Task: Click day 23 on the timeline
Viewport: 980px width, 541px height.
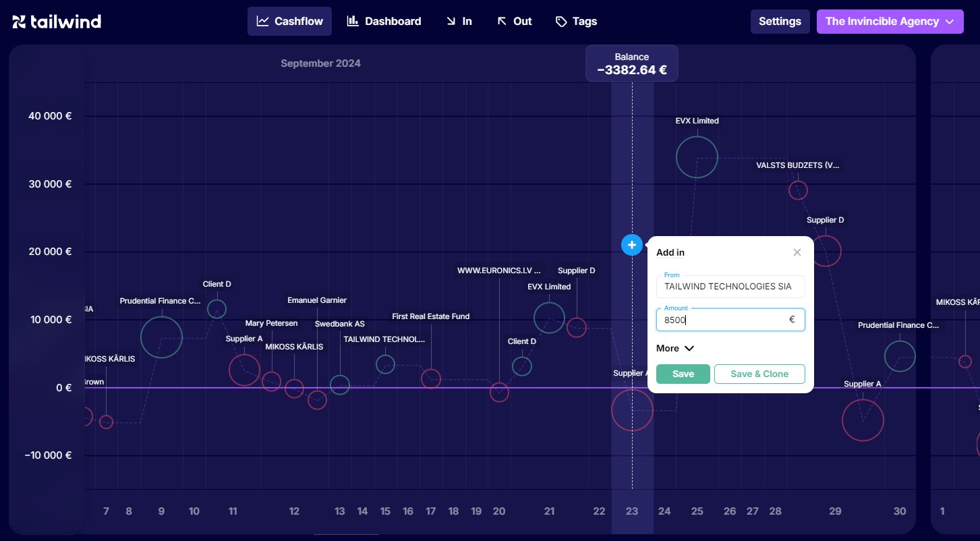Action: 632,511
